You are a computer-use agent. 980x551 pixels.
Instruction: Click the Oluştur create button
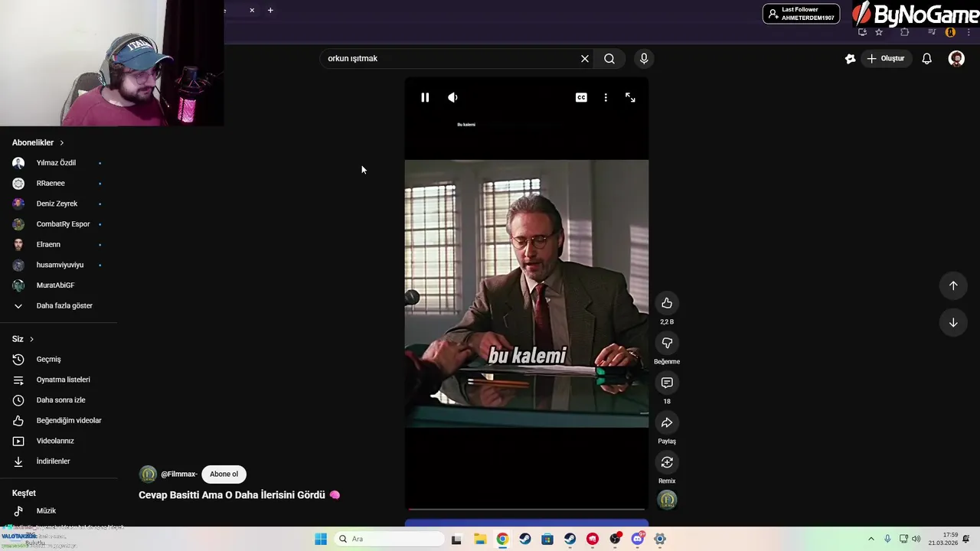(887, 58)
